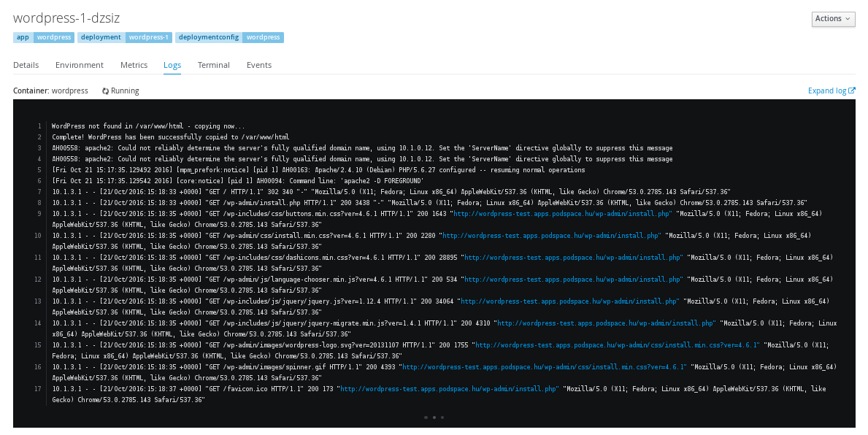Open the Metrics tab
The width and height of the screenshot is (868, 435).
pos(134,65)
